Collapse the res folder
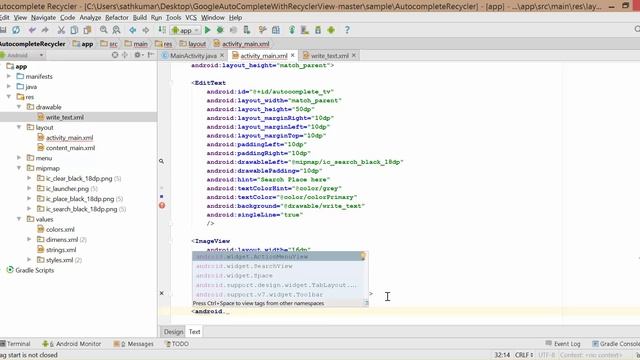This screenshot has height=360, width=640. click(9, 97)
